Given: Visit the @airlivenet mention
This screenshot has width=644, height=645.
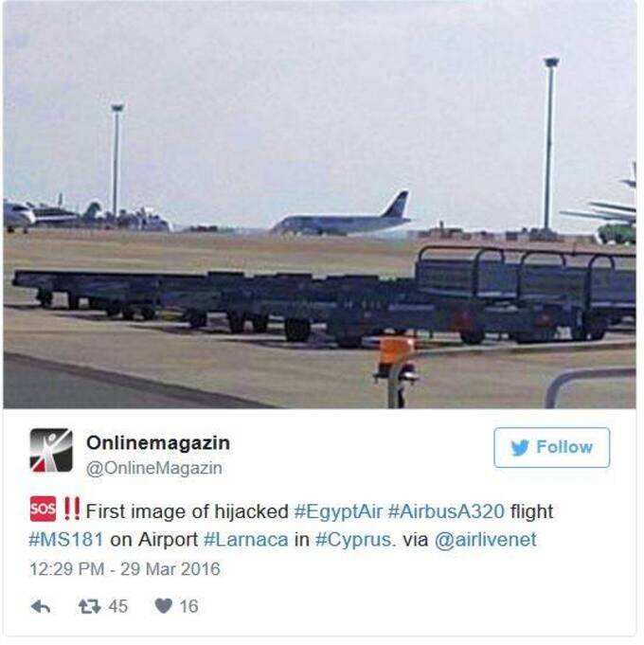Looking at the screenshot, I should 486,540.
